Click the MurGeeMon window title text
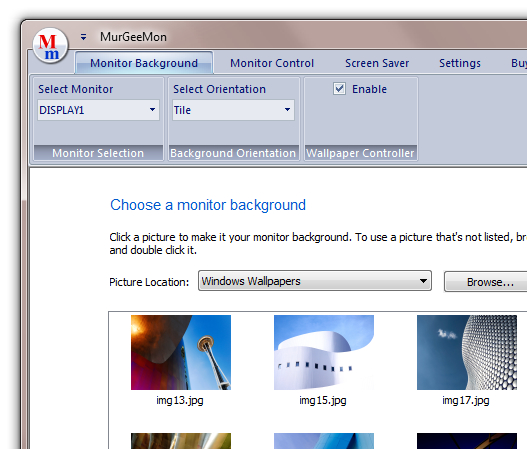 click(133, 37)
